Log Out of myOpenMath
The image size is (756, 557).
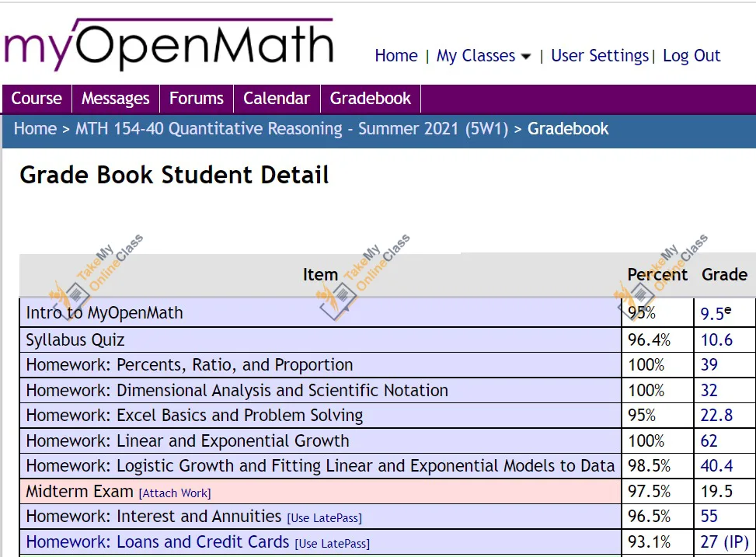(x=691, y=55)
